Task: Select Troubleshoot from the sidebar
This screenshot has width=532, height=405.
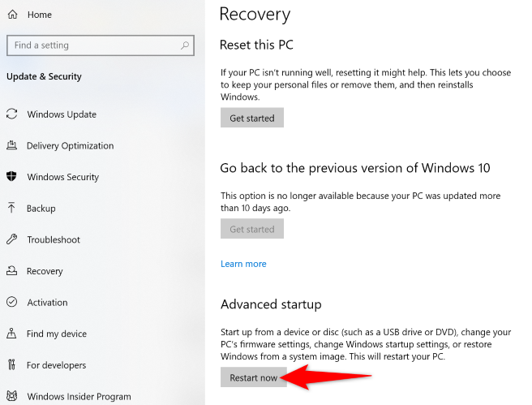Action: coord(54,239)
